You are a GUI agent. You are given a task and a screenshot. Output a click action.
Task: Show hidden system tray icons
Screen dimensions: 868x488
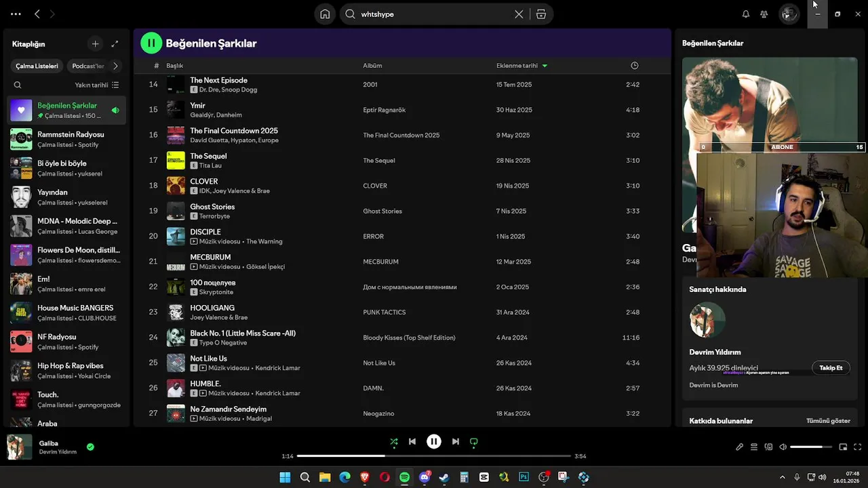coord(783,477)
